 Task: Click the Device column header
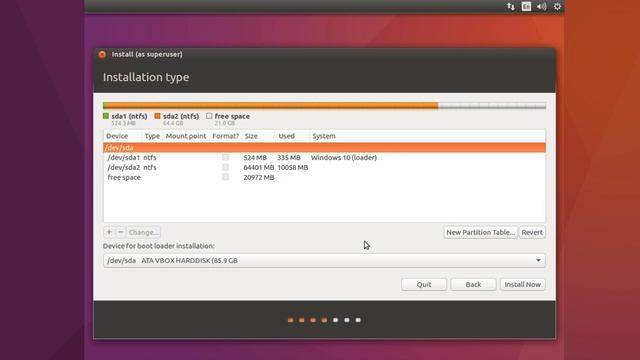(117, 136)
